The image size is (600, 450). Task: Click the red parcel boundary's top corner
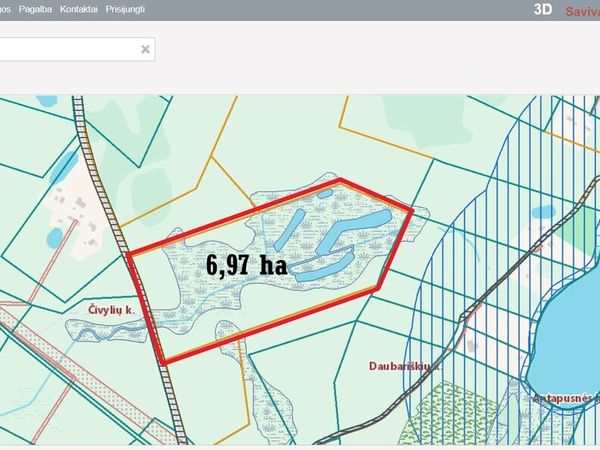click(x=341, y=181)
